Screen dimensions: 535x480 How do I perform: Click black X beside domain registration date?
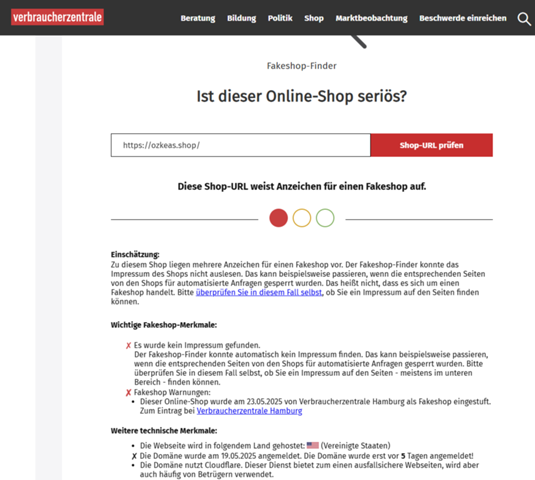tap(134, 456)
